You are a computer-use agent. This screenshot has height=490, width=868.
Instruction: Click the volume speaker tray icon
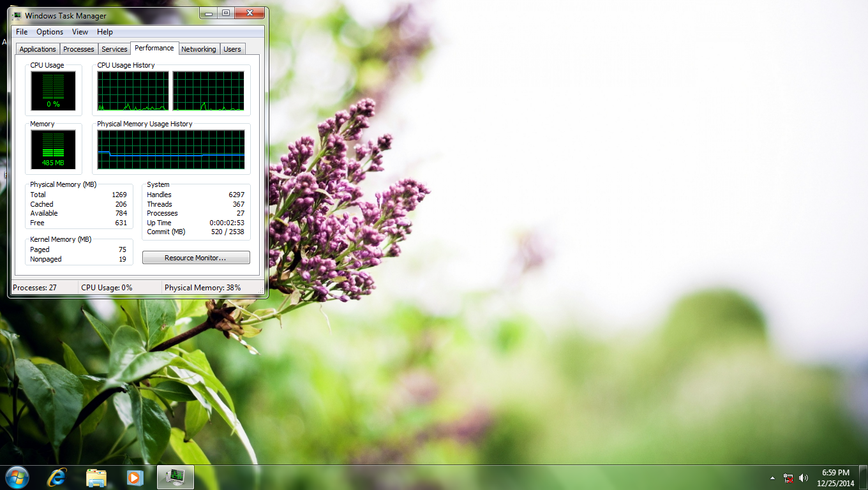(x=804, y=478)
